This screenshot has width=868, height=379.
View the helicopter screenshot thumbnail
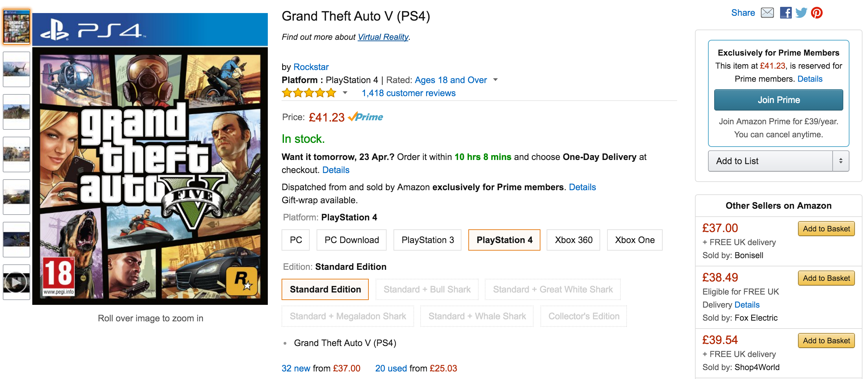16,69
